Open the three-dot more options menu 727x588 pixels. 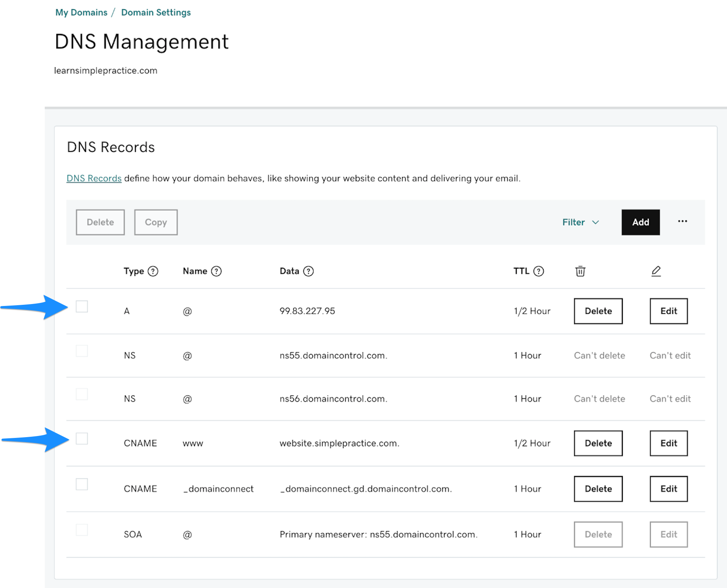[x=682, y=221]
